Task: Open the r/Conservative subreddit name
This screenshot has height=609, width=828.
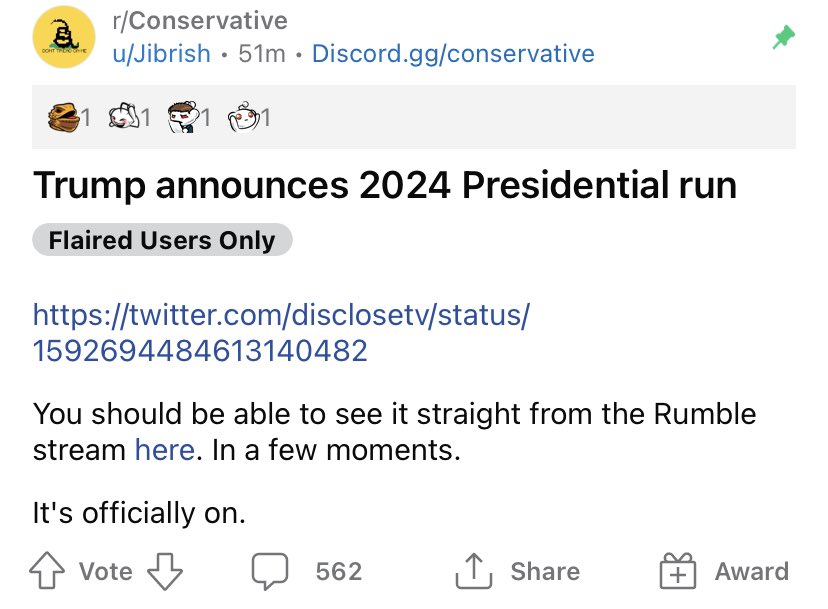Action: [x=200, y=21]
